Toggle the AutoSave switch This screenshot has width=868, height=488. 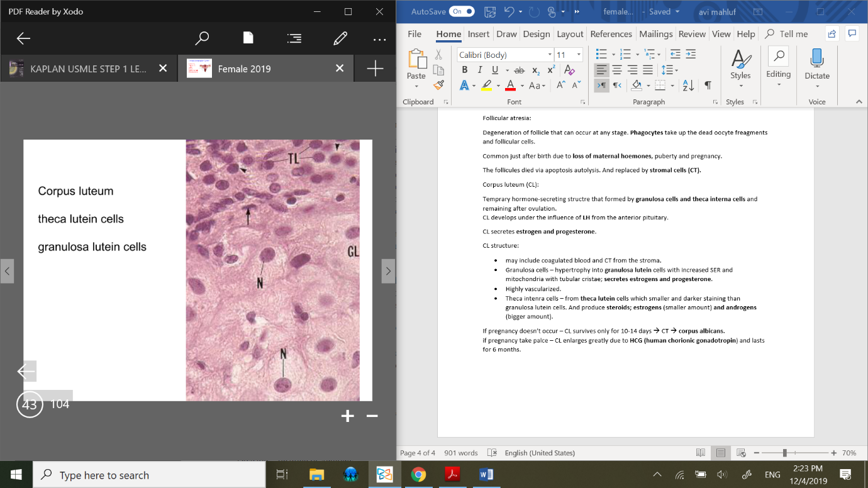pyautogui.click(x=462, y=11)
